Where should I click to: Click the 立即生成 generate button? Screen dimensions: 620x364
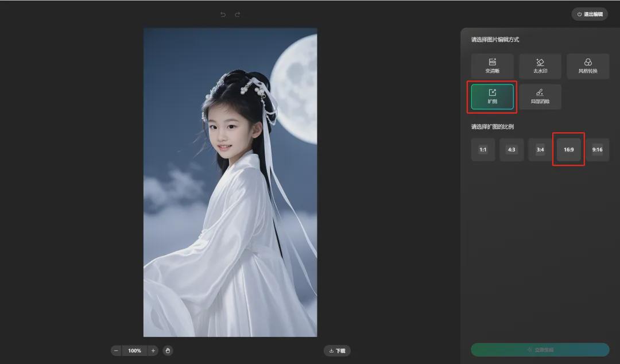coord(540,350)
